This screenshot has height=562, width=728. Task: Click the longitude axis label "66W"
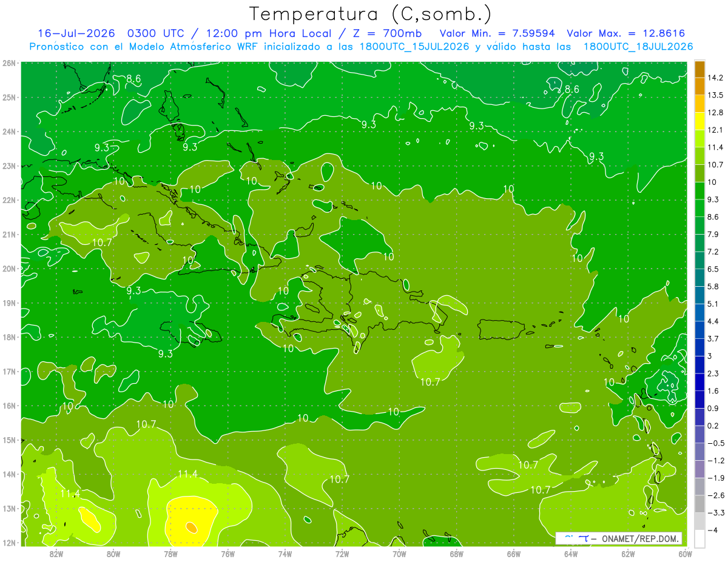click(514, 554)
